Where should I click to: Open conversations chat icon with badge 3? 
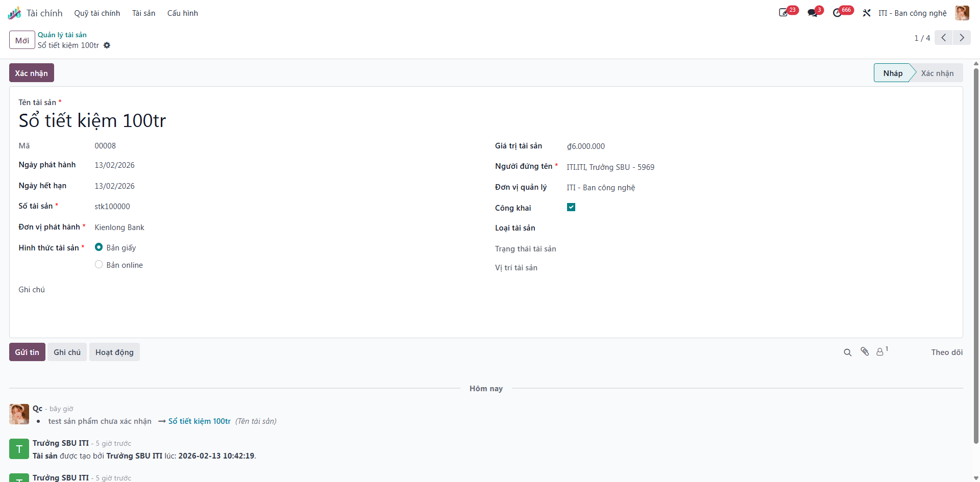(x=813, y=13)
